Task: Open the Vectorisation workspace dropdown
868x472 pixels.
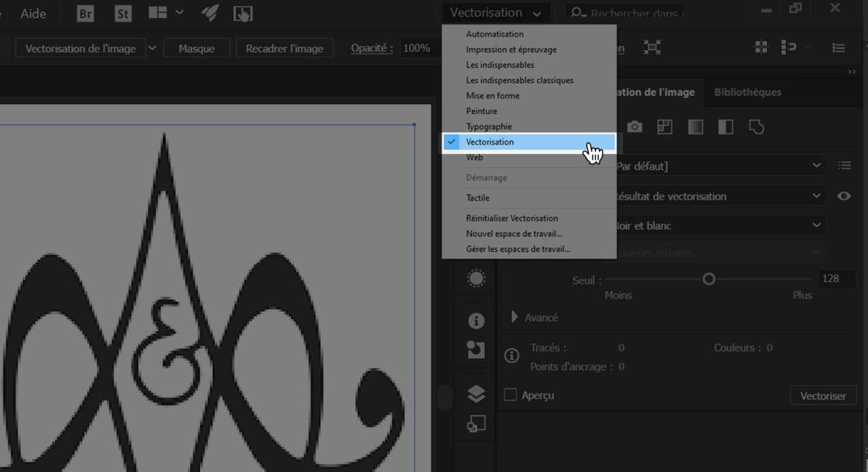Action: coord(496,12)
